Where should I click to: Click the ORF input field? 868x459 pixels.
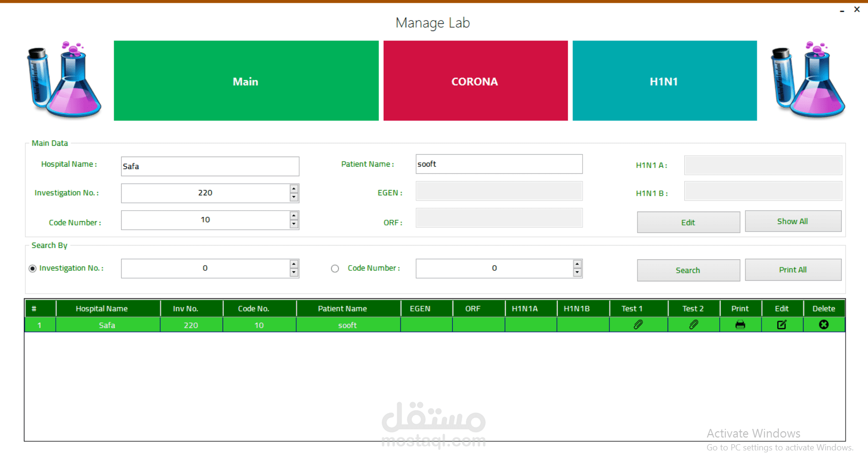[499, 218]
